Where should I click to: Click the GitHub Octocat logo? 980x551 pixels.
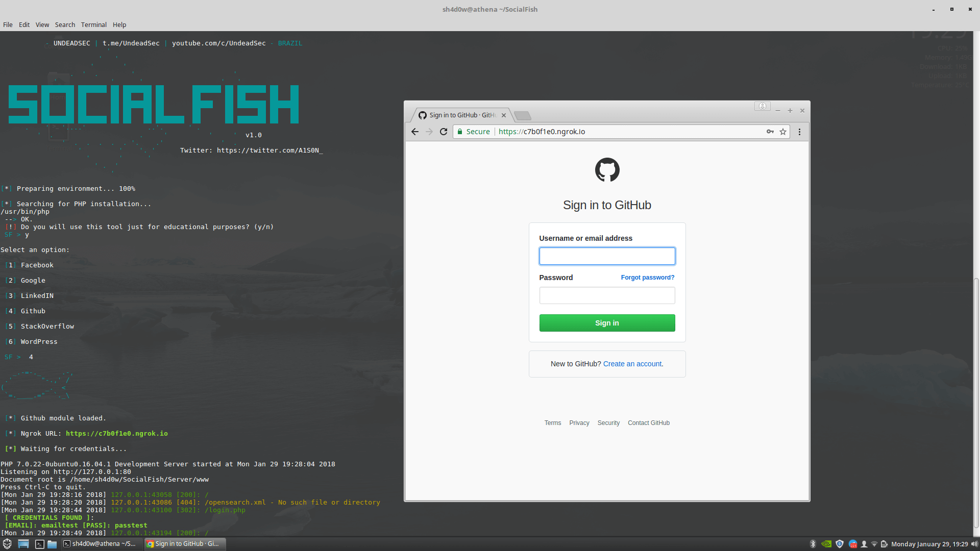point(607,170)
